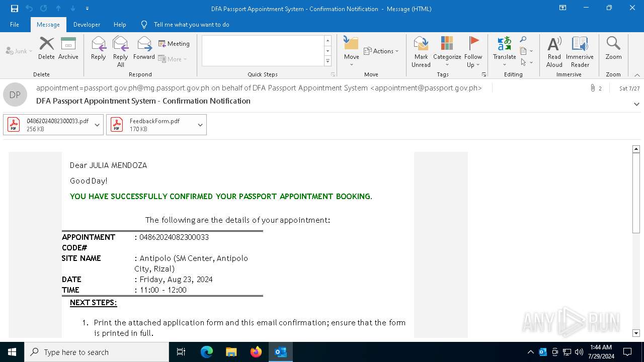Open the Help tab
The height and width of the screenshot is (362, 644).
point(120,25)
